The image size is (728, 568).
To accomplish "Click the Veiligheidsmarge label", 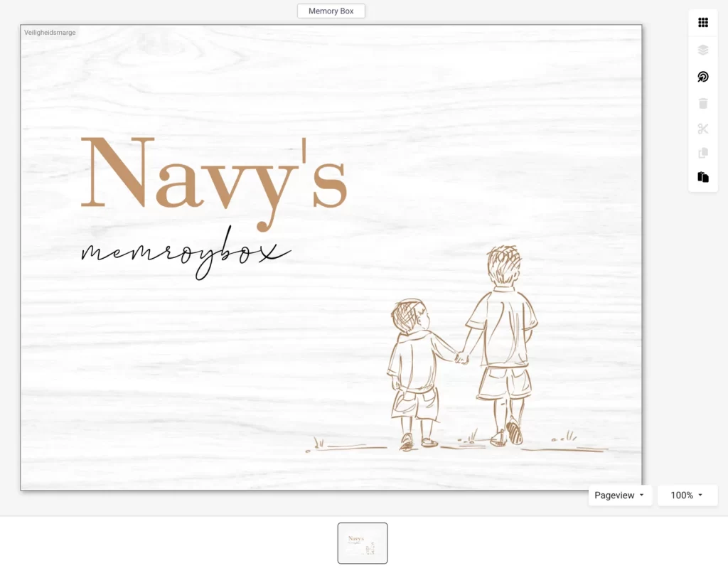I will pyautogui.click(x=50, y=33).
